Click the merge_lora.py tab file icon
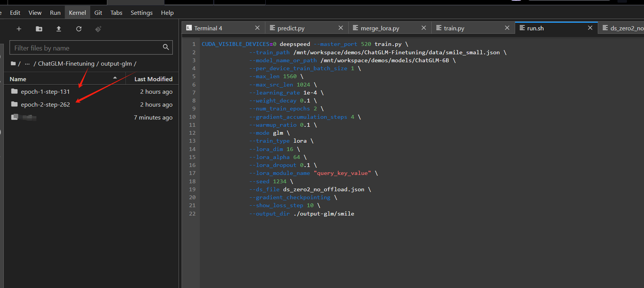The image size is (644, 288). [x=356, y=28]
